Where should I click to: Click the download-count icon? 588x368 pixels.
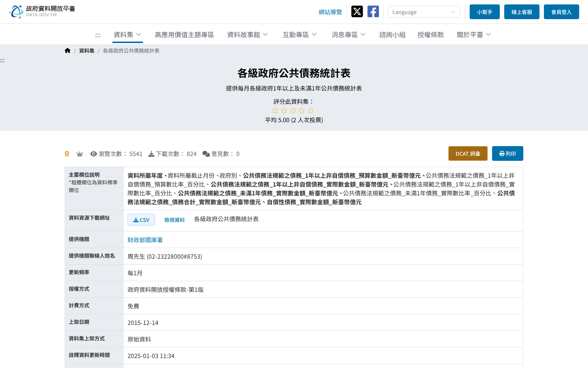(x=151, y=154)
